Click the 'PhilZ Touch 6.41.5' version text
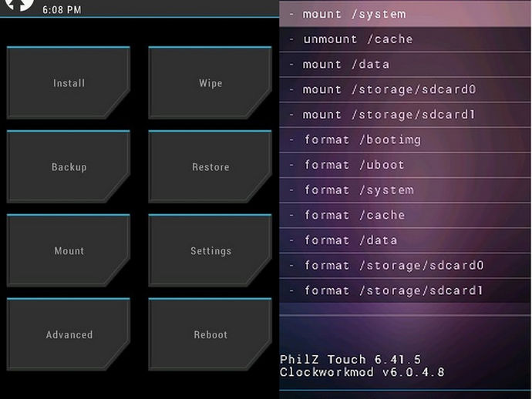 350,359
